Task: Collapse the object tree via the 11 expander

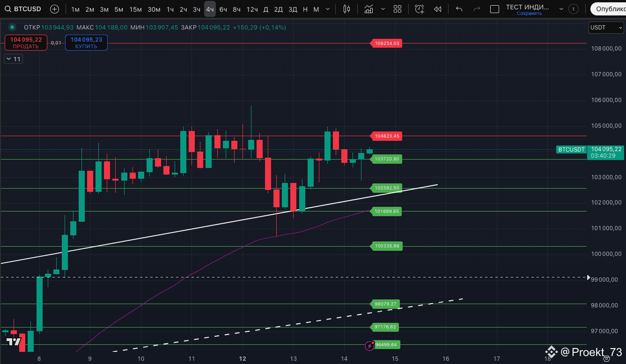Action: pyautogui.click(x=13, y=58)
